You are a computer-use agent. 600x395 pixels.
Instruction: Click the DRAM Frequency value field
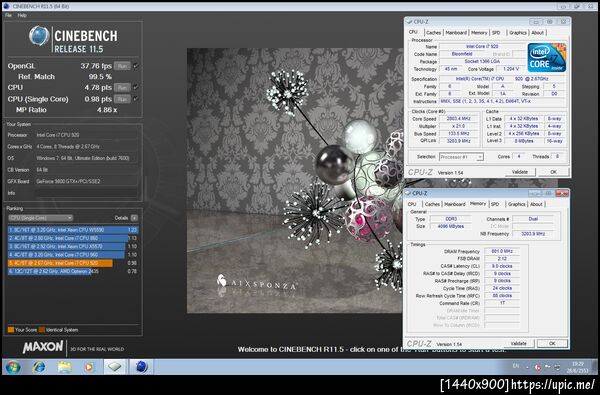[x=502, y=251]
